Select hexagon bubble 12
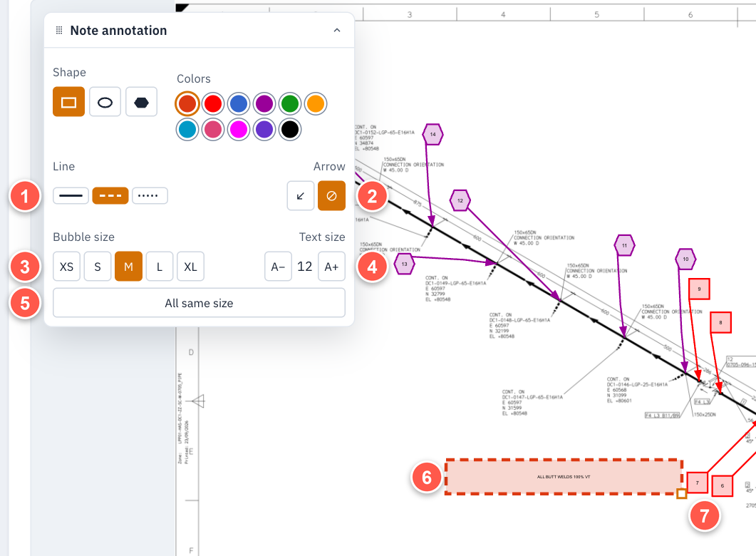The height and width of the screenshot is (556, 756). click(x=460, y=200)
